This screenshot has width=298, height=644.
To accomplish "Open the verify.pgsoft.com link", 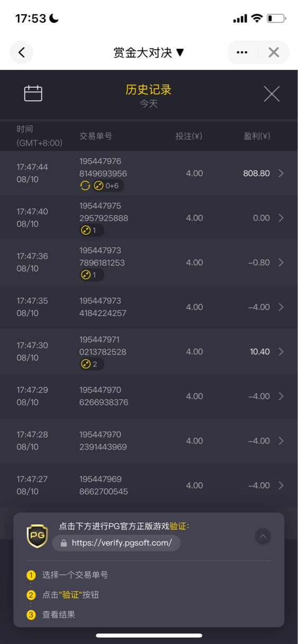I will tap(116, 543).
